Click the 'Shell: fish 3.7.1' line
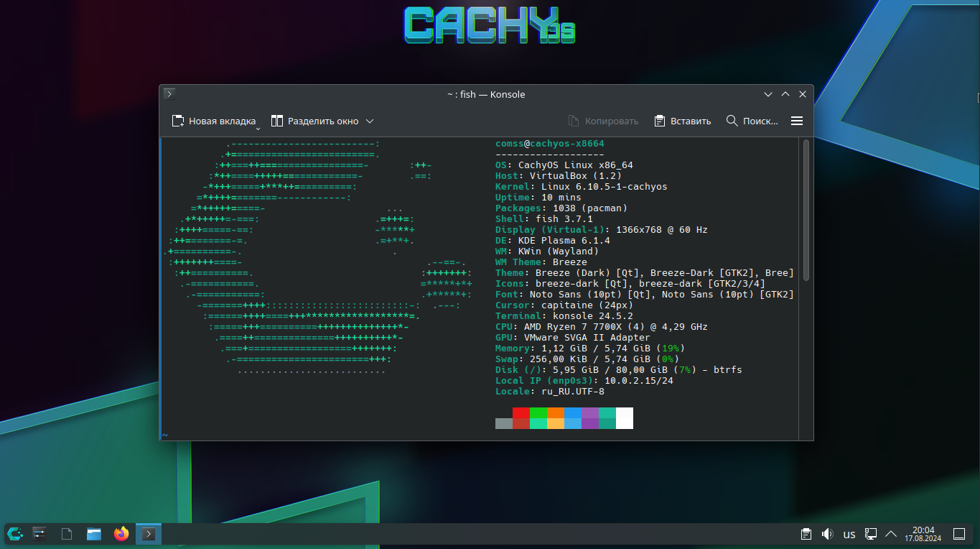980x549 pixels. click(x=544, y=219)
